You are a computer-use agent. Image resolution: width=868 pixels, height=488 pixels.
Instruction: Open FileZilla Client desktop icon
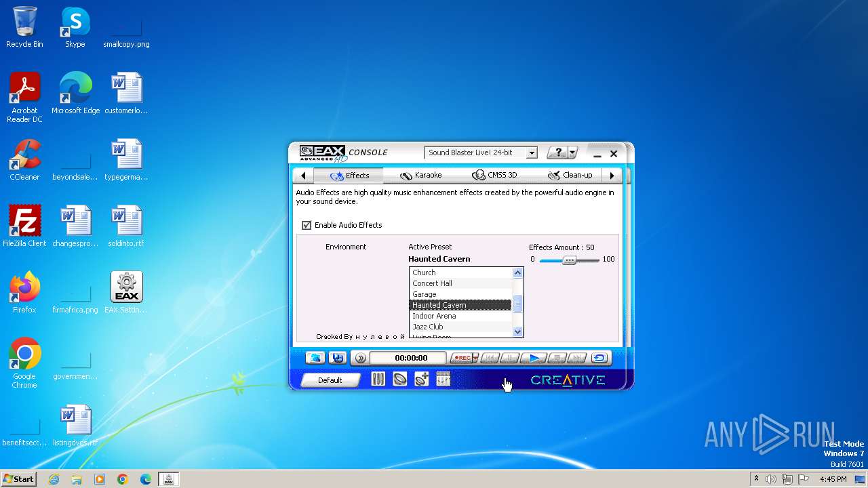pos(24,226)
